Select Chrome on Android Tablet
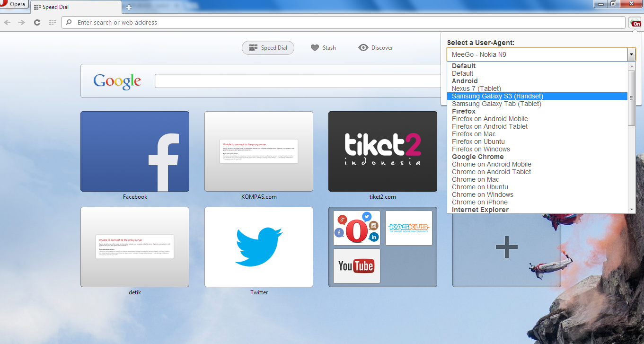This screenshot has height=344, width=644. point(537,172)
